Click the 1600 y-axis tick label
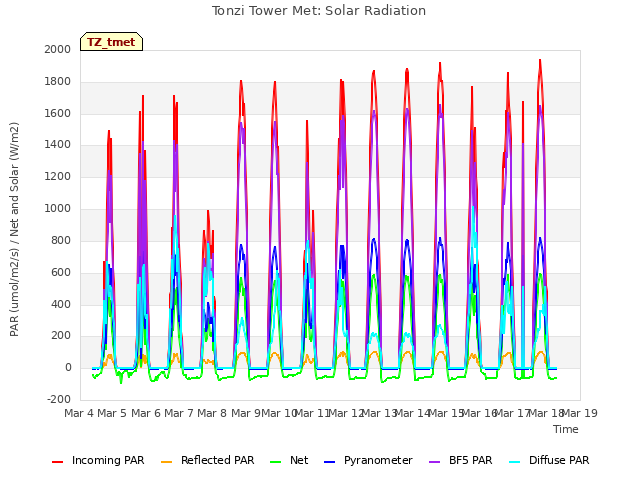 [58, 113]
